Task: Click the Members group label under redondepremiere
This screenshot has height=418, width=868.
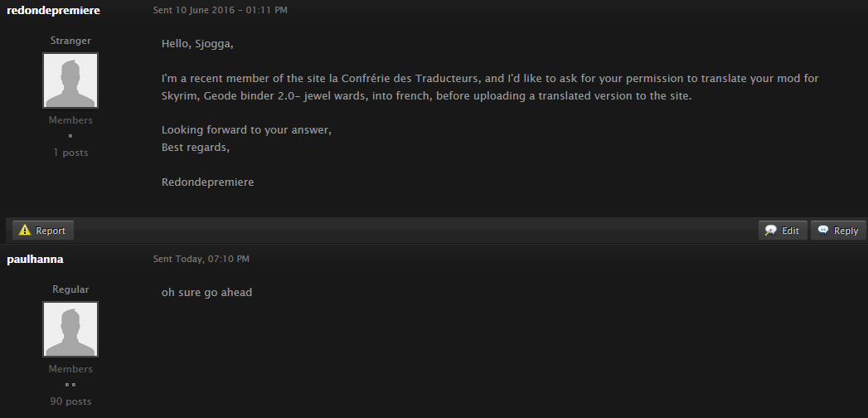Action: (70, 120)
